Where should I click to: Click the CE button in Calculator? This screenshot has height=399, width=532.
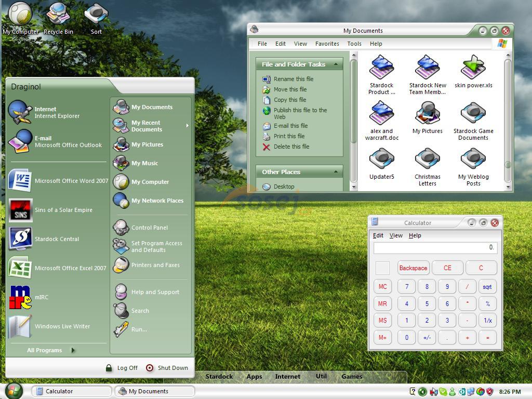pos(447,268)
